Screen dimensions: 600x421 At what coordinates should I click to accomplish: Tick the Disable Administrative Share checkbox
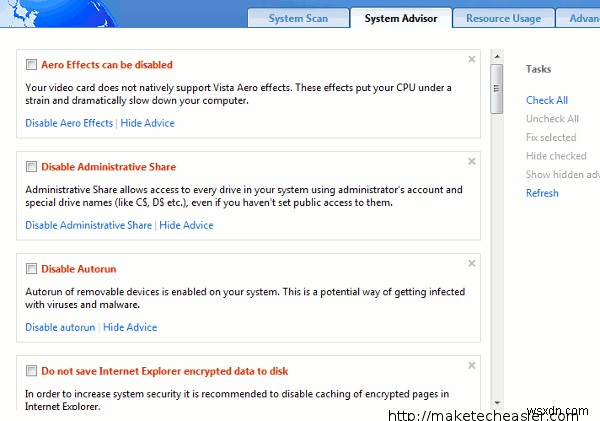tap(32, 167)
